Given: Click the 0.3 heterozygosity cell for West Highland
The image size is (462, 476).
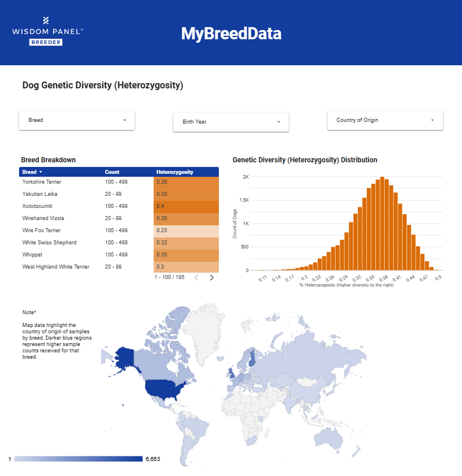Looking at the screenshot, I should (186, 267).
